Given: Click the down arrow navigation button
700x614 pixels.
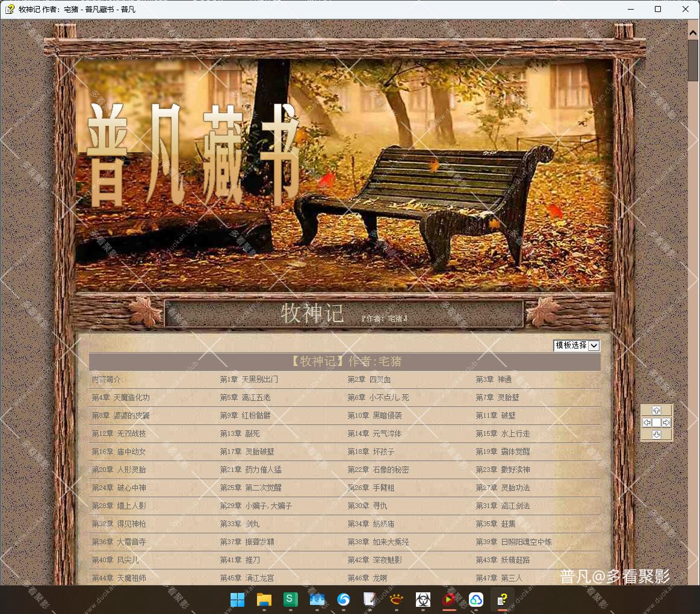Looking at the screenshot, I should coord(656,435).
